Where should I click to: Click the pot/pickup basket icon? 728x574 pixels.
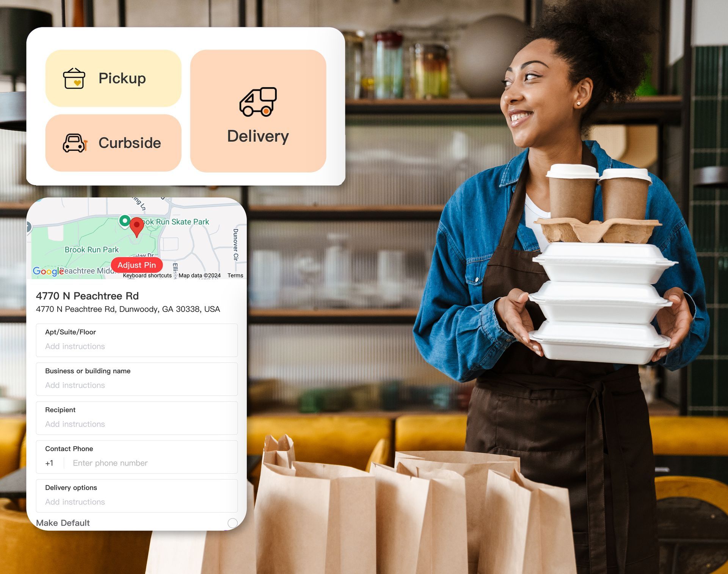75,77
